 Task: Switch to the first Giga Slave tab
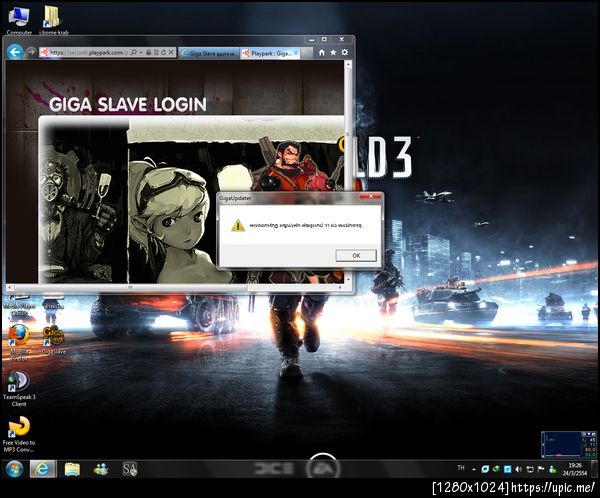click(x=209, y=54)
